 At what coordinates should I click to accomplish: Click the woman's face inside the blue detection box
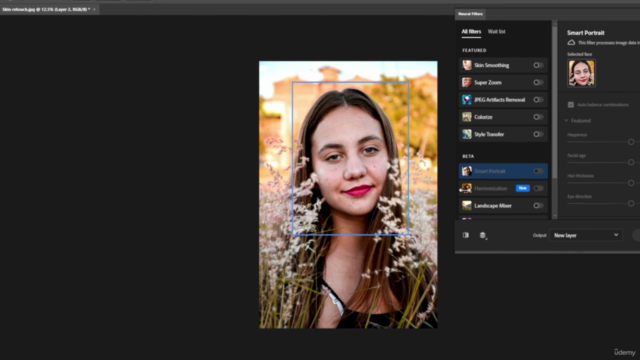click(x=350, y=158)
